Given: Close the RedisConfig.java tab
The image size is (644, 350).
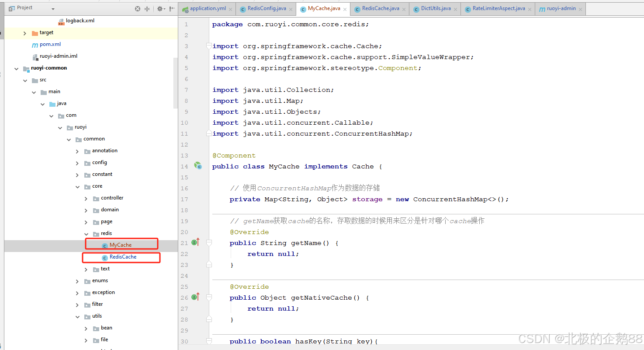Looking at the screenshot, I should (291, 9).
